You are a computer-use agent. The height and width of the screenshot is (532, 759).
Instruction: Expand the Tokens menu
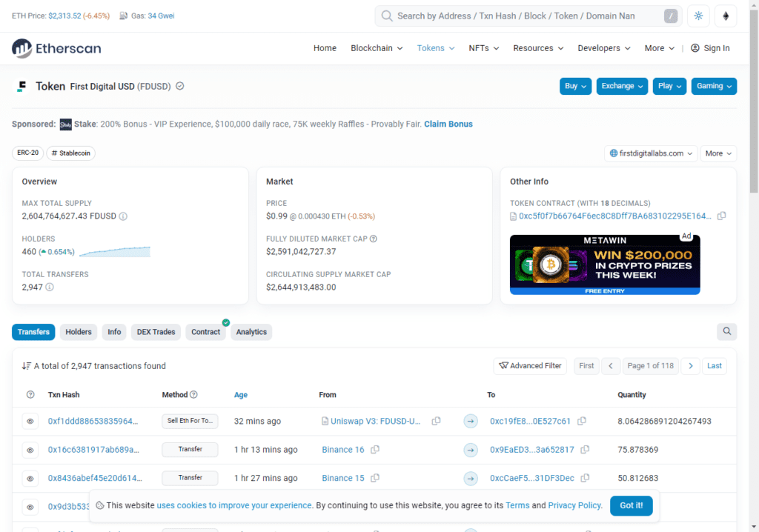(x=436, y=48)
